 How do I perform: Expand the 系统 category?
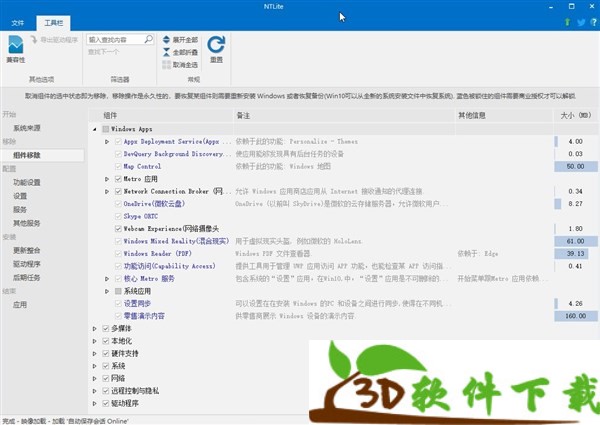[95, 366]
